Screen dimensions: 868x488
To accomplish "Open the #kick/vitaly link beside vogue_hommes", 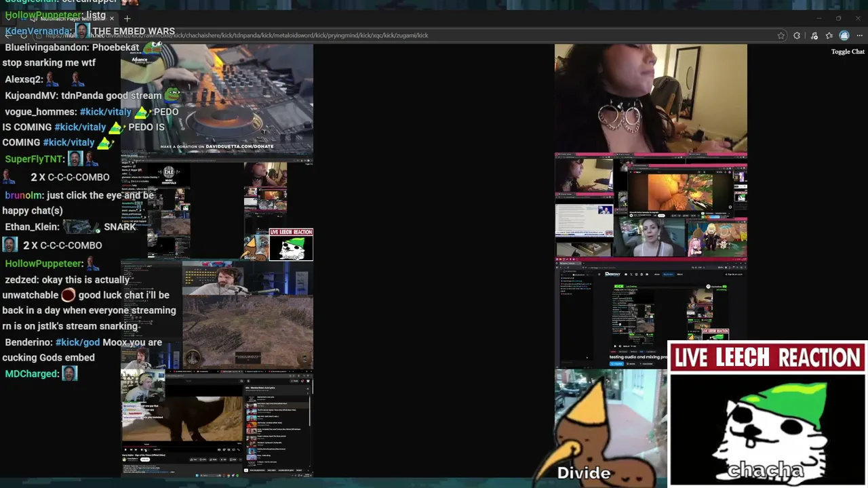I will pyautogui.click(x=105, y=112).
